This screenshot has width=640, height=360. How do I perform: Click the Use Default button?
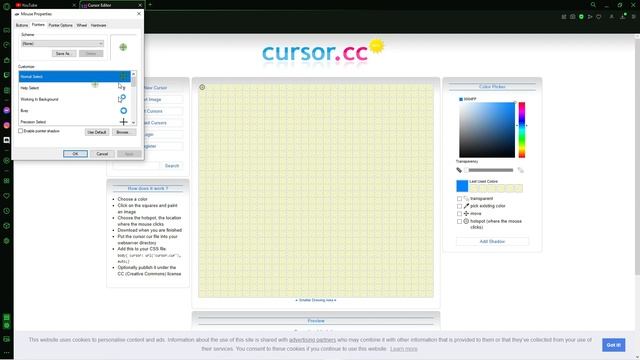pos(97,132)
